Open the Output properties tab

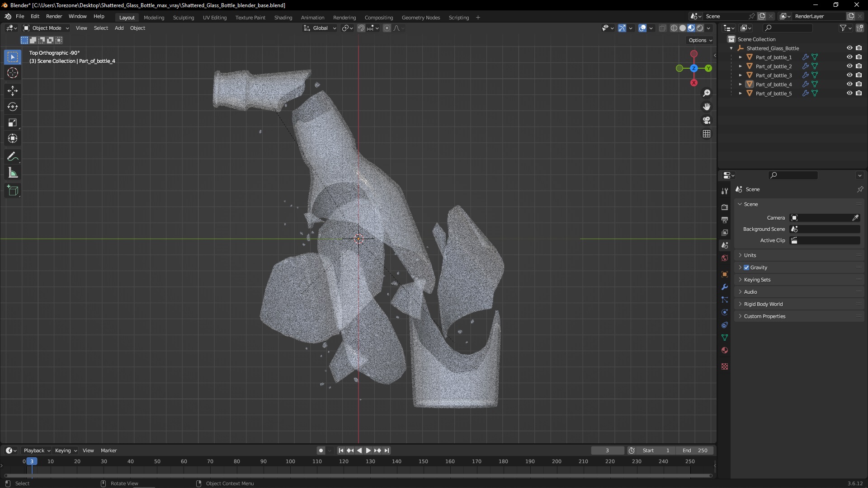(x=725, y=220)
